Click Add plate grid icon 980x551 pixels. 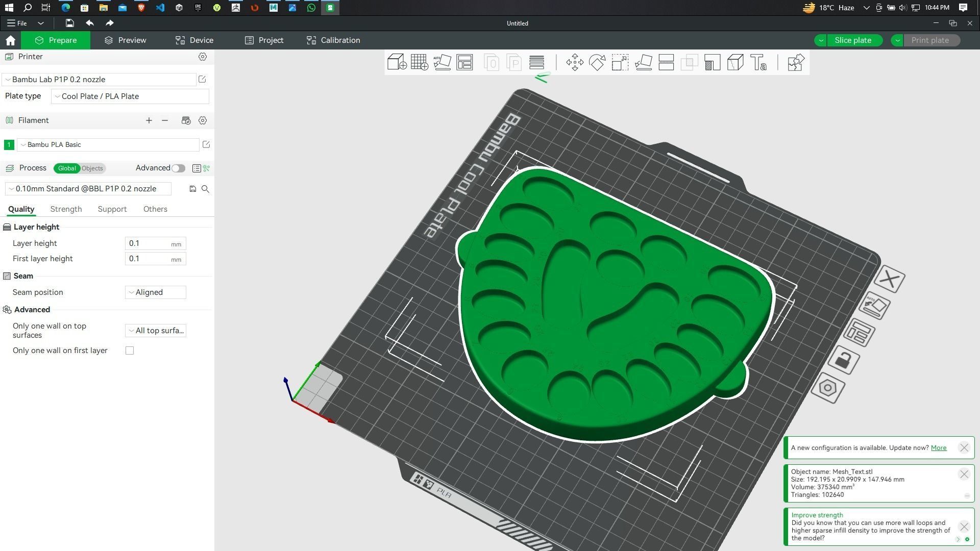(420, 62)
